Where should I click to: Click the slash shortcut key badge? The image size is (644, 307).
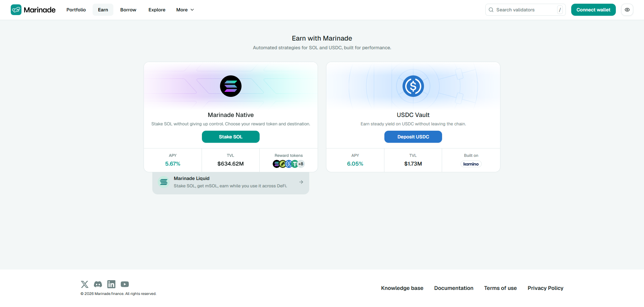pos(560,10)
